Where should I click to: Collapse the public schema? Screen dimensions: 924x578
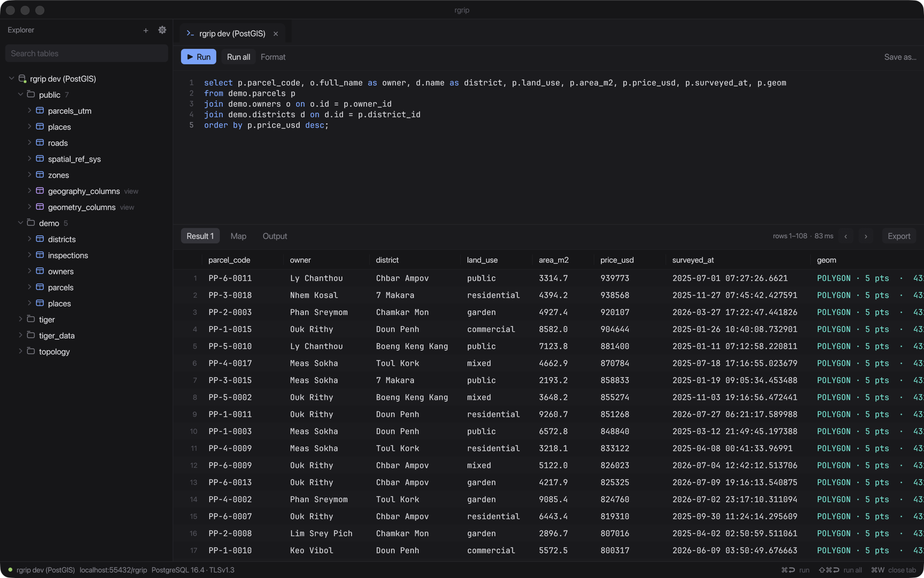pyautogui.click(x=20, y=94)
